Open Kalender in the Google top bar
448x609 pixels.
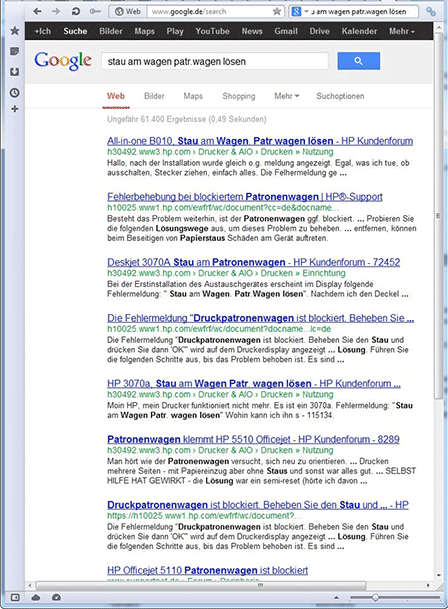point(359,31)
